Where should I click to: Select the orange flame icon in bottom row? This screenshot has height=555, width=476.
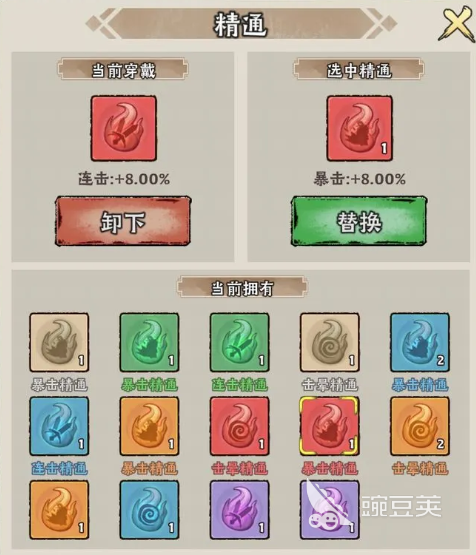[x=59, y=510]
